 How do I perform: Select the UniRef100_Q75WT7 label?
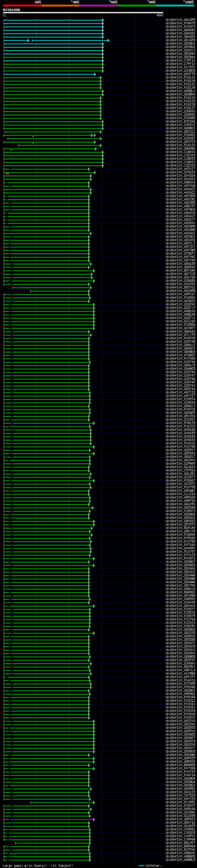point(180,253)
